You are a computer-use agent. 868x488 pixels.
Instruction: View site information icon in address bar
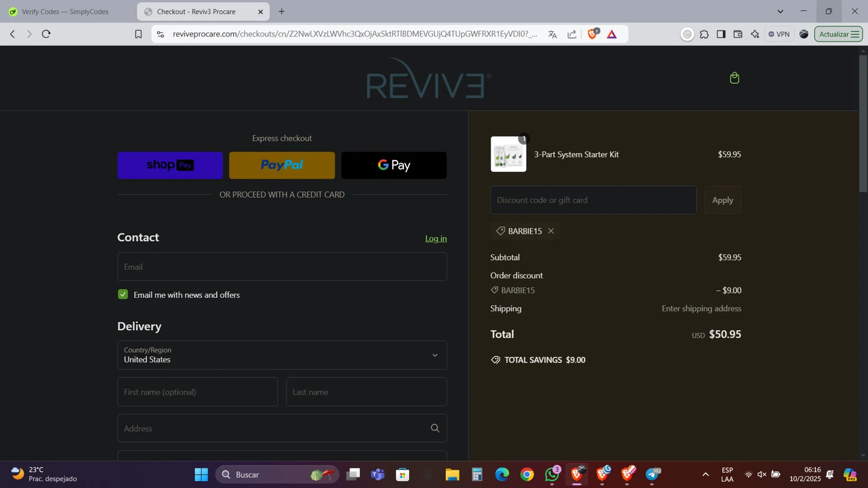161,34
